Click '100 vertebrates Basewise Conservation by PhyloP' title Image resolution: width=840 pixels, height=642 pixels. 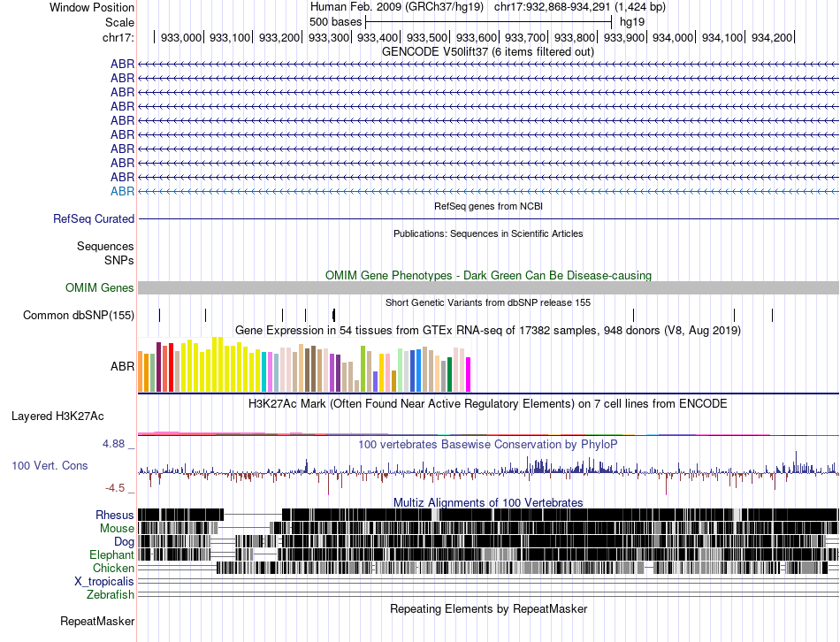(x=488, y=444)
